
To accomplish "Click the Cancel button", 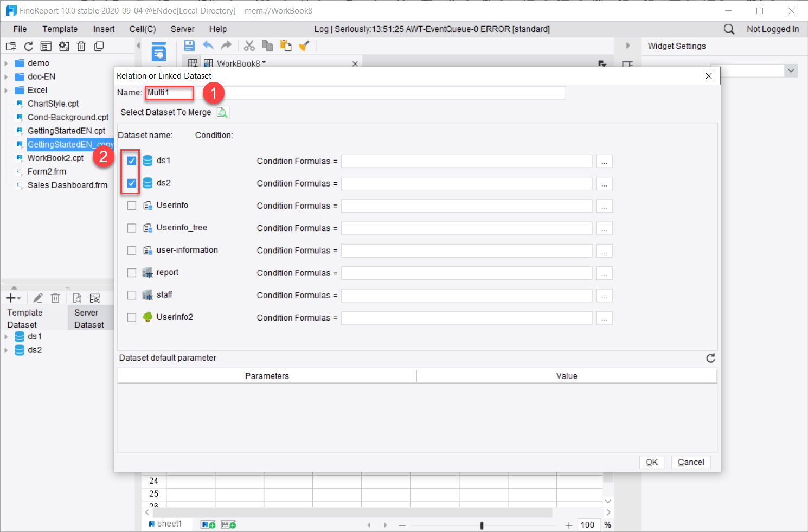I will (690, 462).
